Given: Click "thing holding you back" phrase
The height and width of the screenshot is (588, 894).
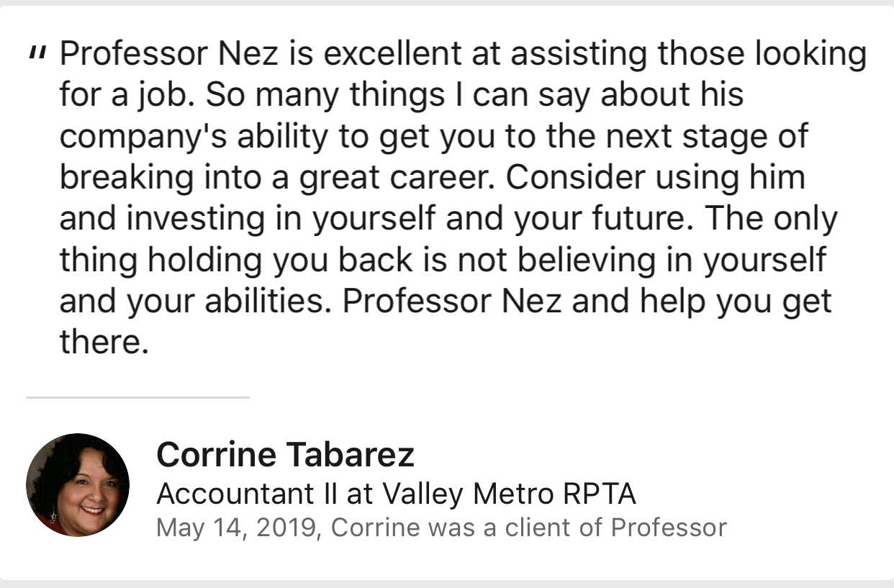Looking at the screenshot, I should pyautogui.click(x=235, y=260).
